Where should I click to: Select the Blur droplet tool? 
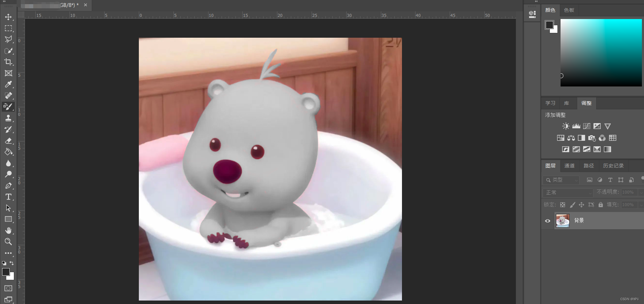pos(8,163)
